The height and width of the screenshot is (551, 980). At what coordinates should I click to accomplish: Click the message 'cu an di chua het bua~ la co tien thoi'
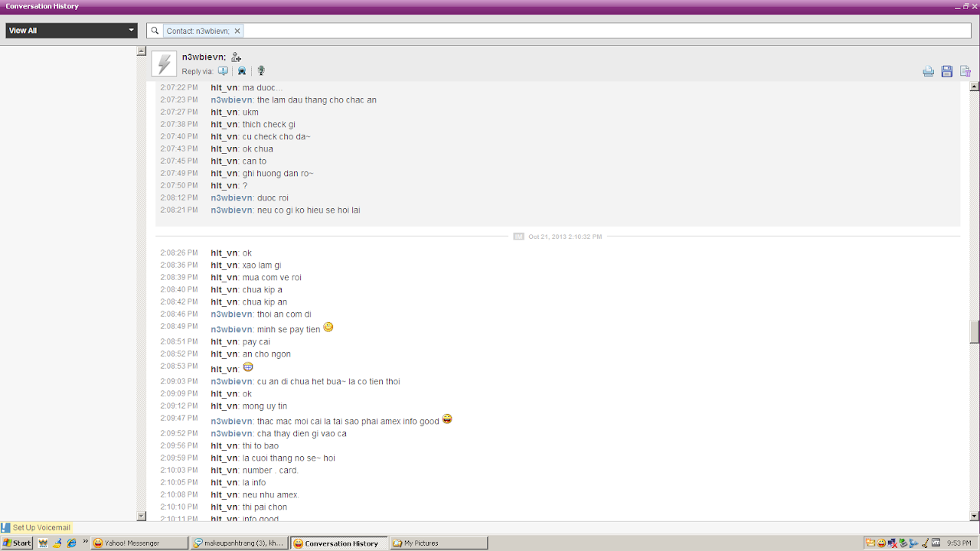click(x=328, y=381)
